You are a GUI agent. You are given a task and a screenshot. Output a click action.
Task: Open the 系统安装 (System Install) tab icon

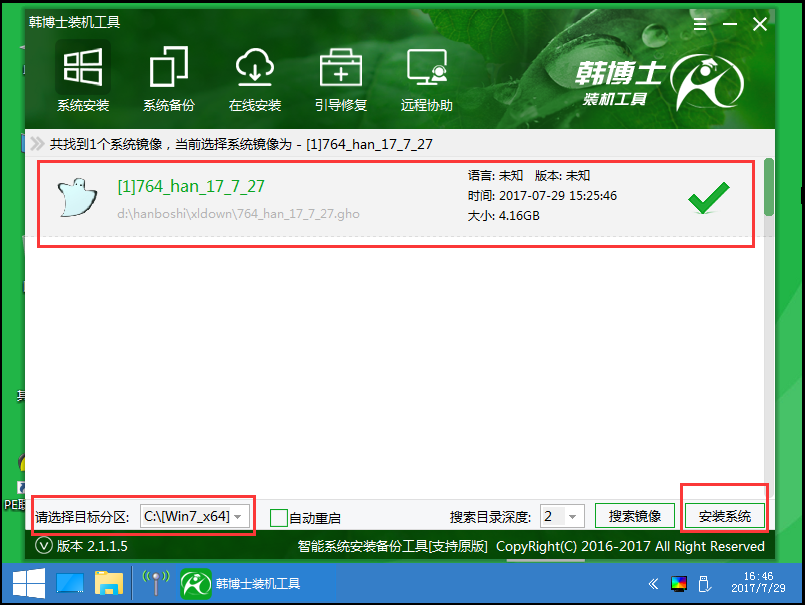pyautogui.click(x=83, y=78)
